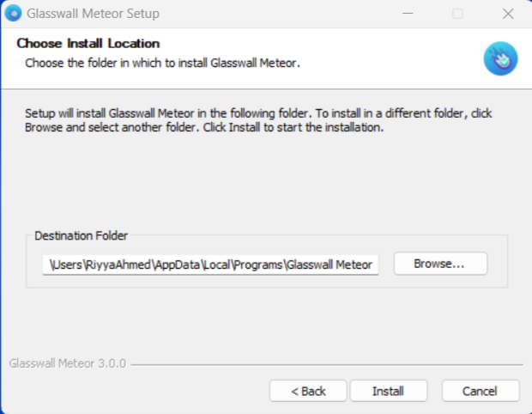Screen dimensions: 532x414
Task: Click the "Glasswall Meteor Setup" title text
Action: [93, 14]
